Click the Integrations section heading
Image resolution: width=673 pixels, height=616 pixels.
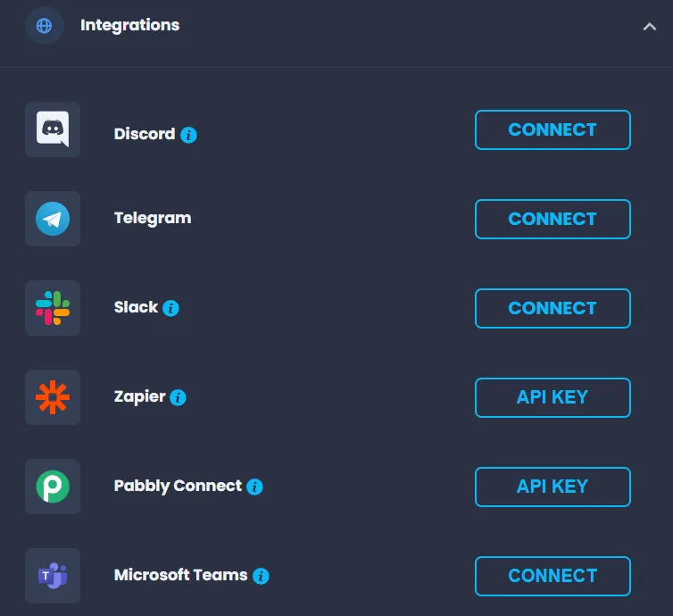pyautogui.click(x=129, y=25)
